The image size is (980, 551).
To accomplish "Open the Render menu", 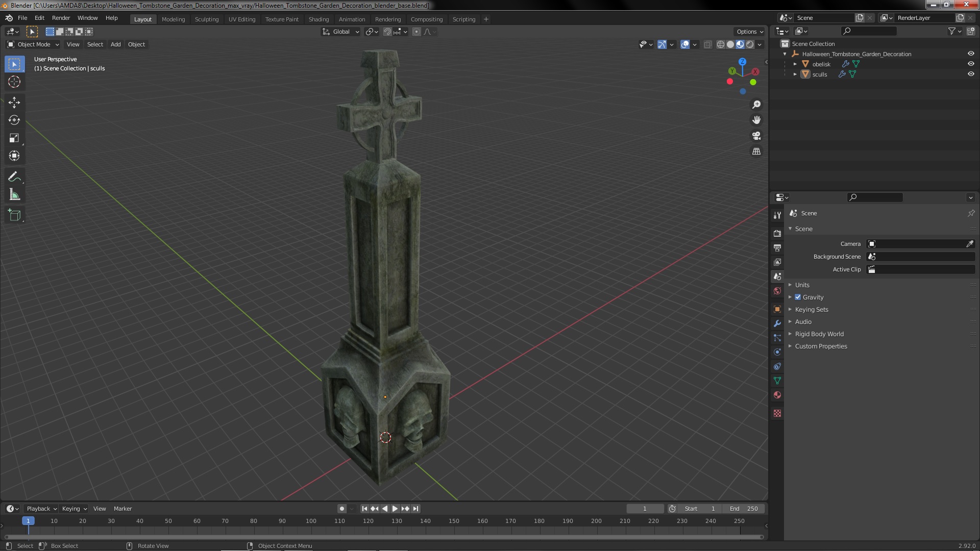I will (61, 18).
